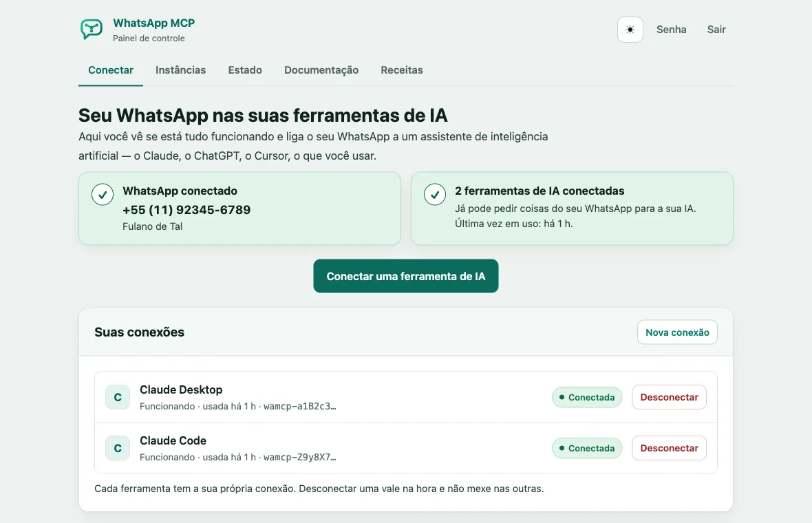This screenshot has height=523, width=812.
Task: Click the Seu WhatsApp nas suas ferramentas heading
Action: pyautogui.click(x=263, y=115)
